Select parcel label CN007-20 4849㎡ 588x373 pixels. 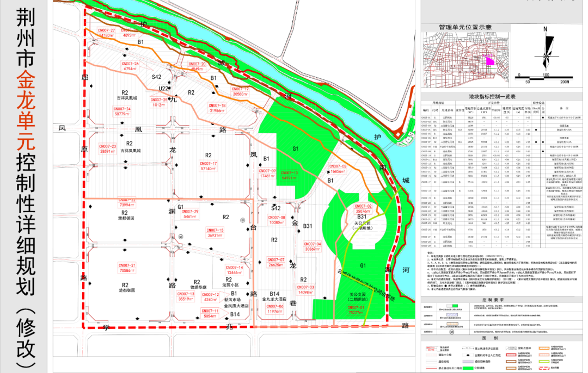197,67
